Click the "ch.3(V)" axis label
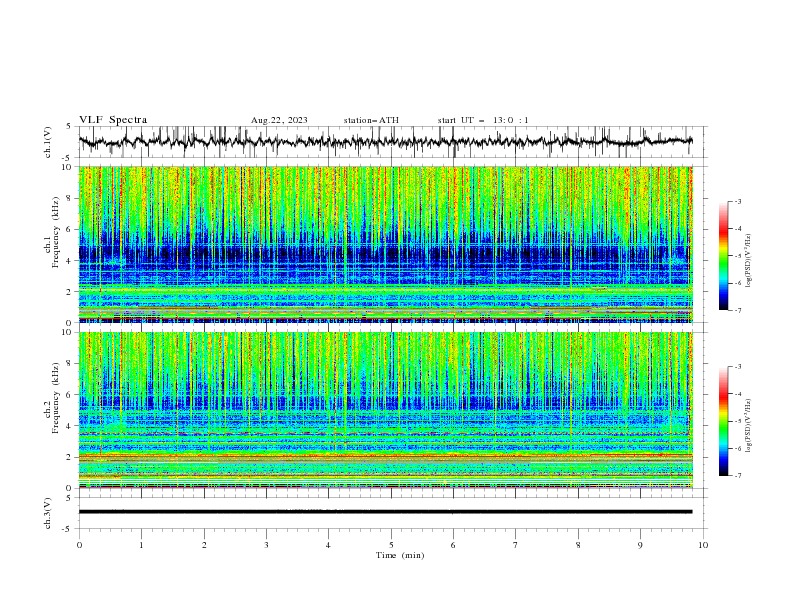792x612 pixels. 48,513
